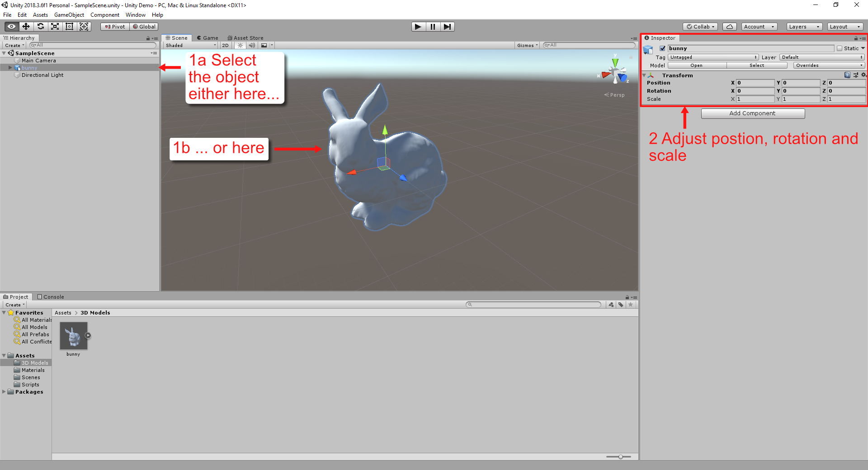Select the Rotate tool

tap(41, 27)
